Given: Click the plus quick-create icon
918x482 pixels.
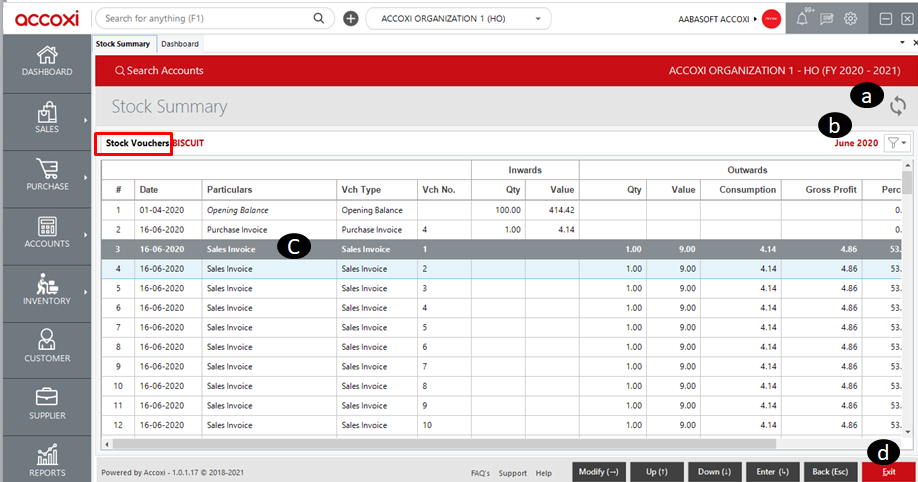Looking at the screenshot, I should pos(350,19).
